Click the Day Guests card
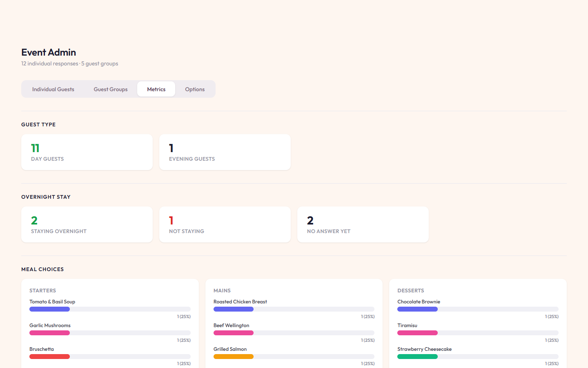 pyautogui.click(x=87, y=152)
